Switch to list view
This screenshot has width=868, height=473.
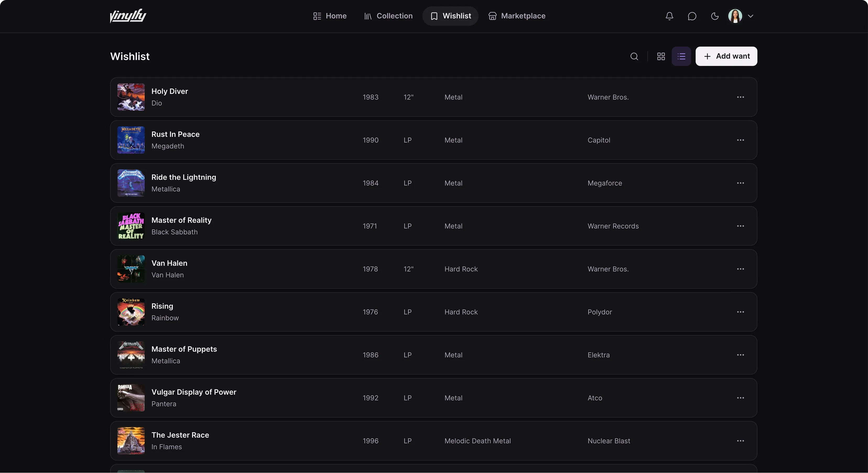(x=681, y=56)
